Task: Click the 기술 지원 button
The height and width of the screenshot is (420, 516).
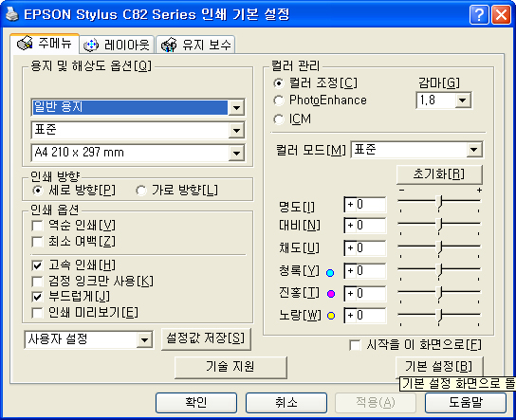Action: [x=230, y=367]
